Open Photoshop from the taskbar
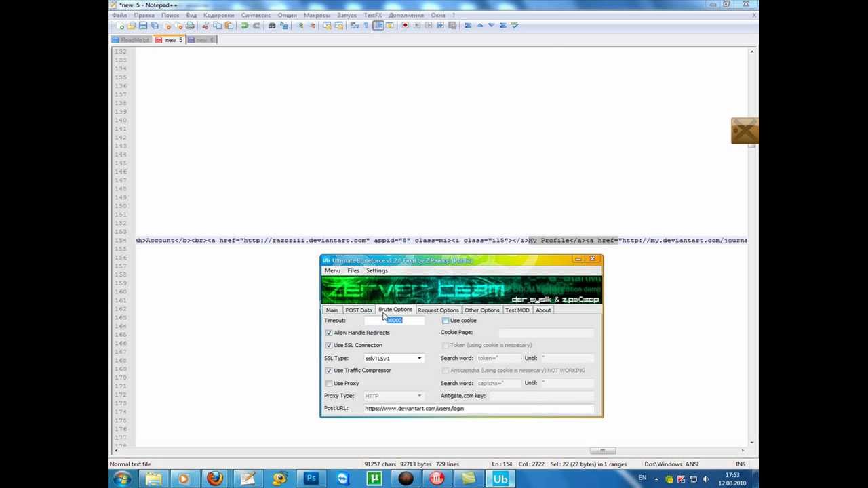This screenshot has width=868, height=488. click(311, 479)
